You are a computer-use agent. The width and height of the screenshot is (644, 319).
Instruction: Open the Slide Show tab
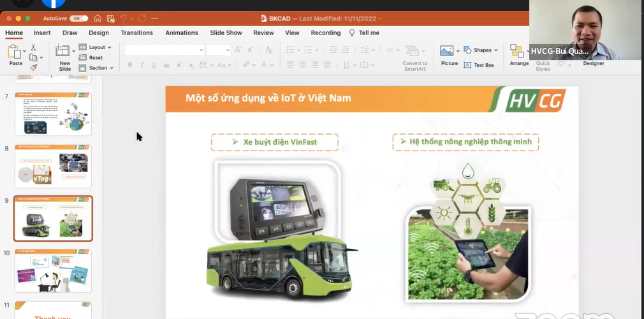click(226, 33)
